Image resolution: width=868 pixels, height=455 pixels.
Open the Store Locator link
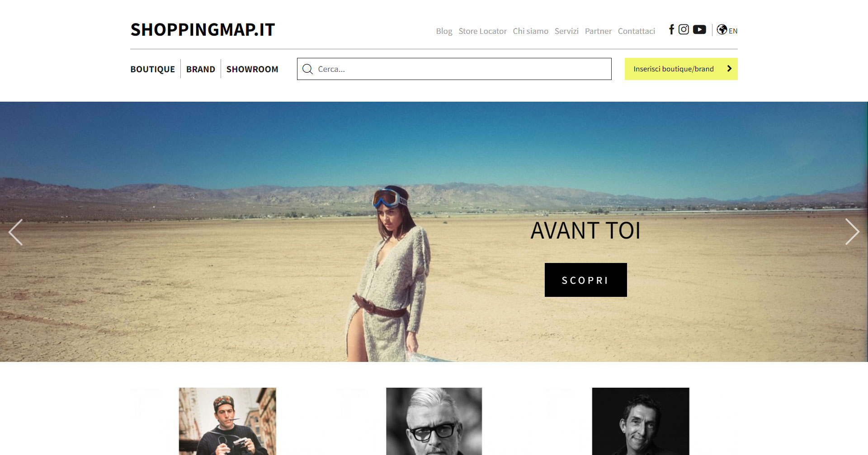pyautogui.click(x=482, y=31)
